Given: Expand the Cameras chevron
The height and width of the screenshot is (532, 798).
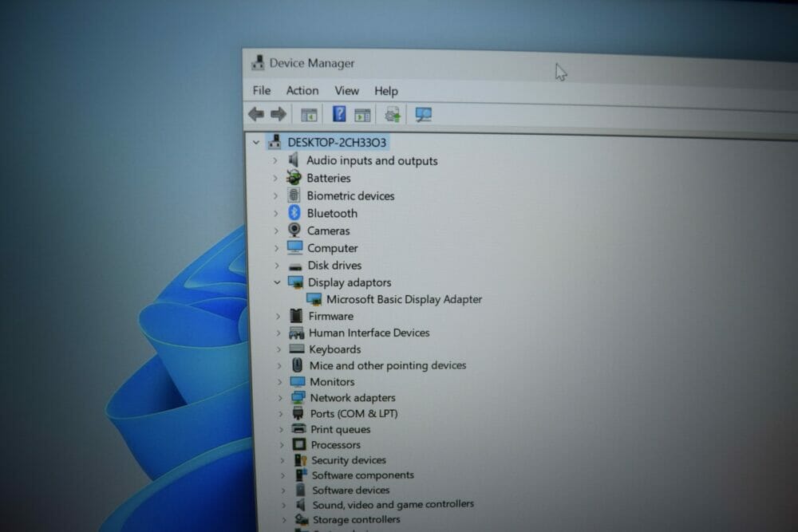Looking at the screenshot, I should point(276,231).
